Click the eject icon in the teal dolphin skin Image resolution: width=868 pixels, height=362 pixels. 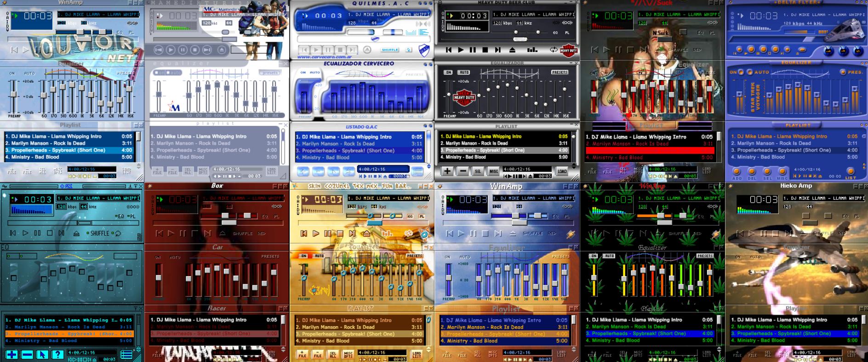(76, 233)
